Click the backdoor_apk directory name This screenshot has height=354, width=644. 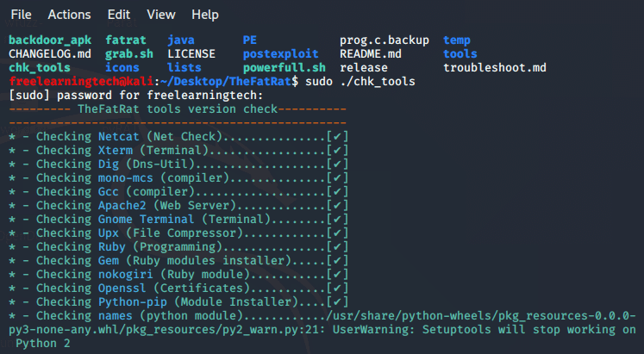pyautogui.click(x=50, y=40)
